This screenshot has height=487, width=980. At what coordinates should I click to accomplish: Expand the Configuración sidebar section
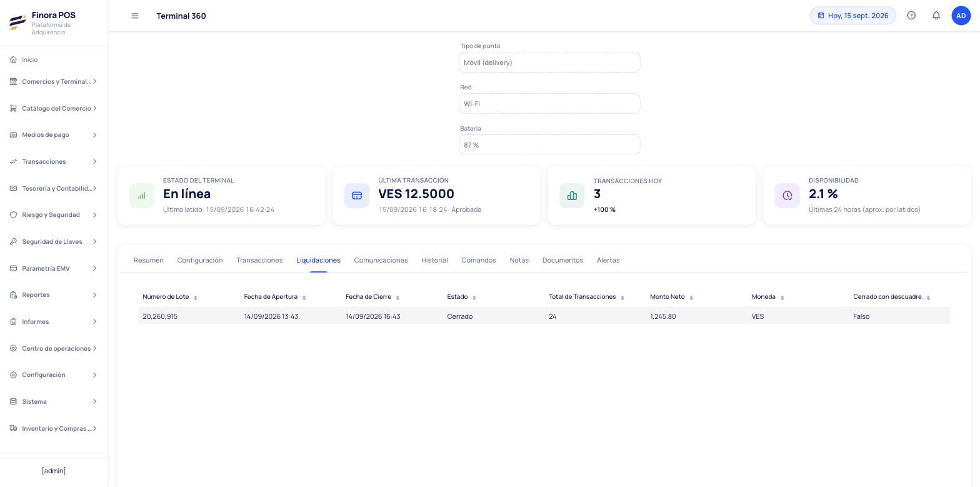pos(54,375)
